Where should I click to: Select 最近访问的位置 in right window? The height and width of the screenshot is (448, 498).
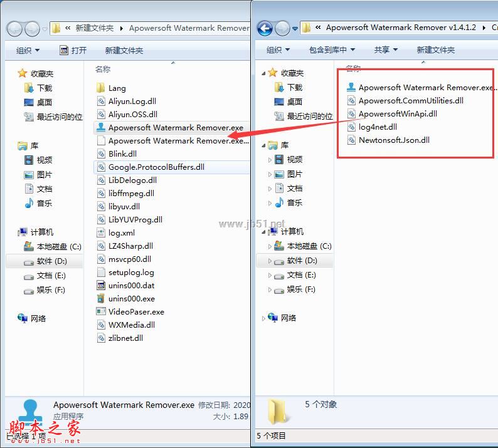click(303, 116)
